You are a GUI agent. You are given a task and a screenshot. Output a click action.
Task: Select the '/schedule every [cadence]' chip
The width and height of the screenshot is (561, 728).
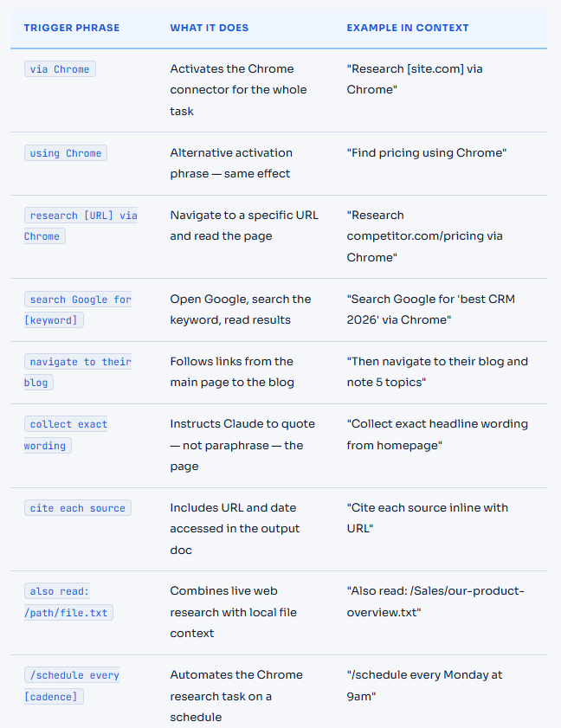[x=72, y=686]
